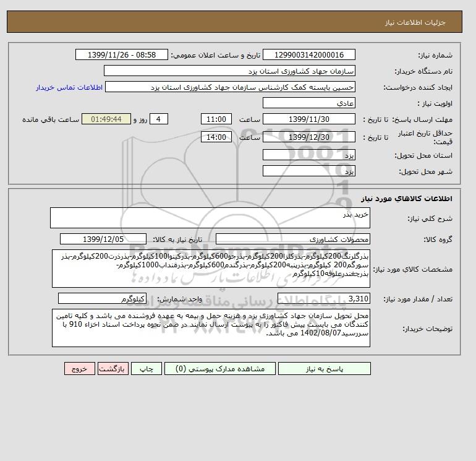Click the delivery city field یزد
Screen dimensions: 476x461
(308, 171)
